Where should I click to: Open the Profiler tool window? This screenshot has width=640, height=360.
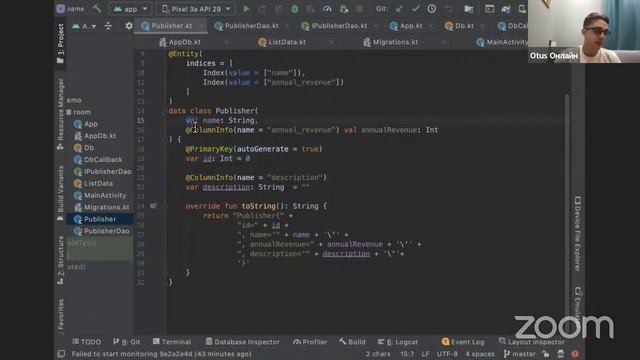click(x=310, y=342)
